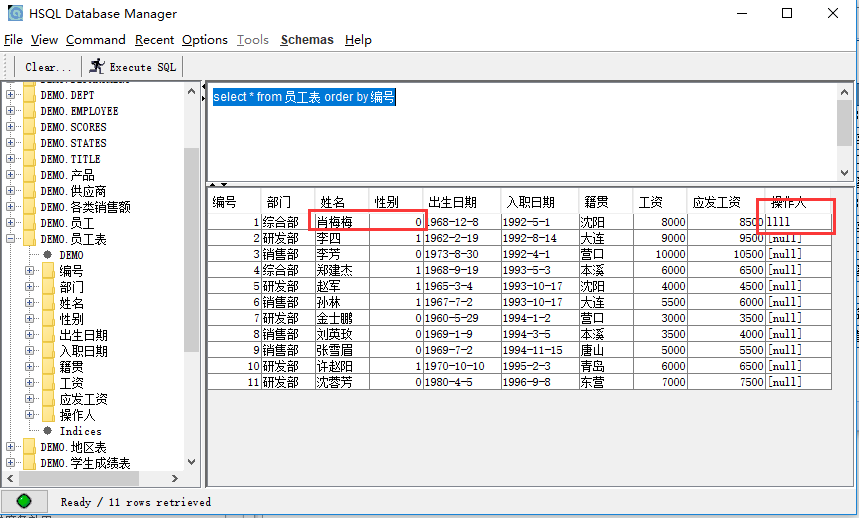Click the tree horizontal scrollbar right arrow

tap(175, 478)
